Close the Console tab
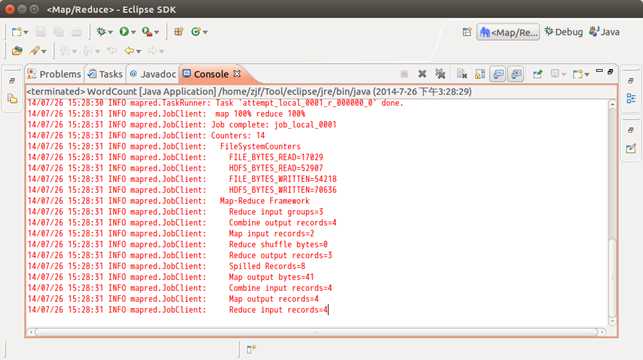Viewport: 643px width, 360px height. click(237, 74)
